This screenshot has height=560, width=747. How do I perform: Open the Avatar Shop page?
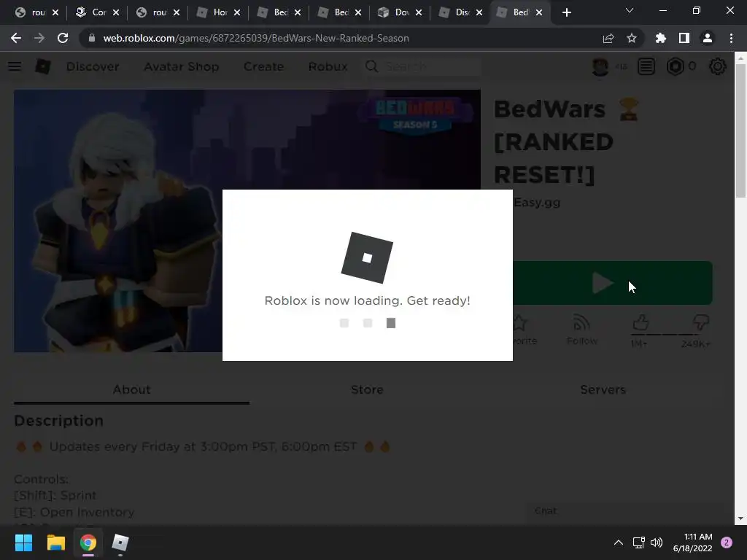tap(182, 66)
